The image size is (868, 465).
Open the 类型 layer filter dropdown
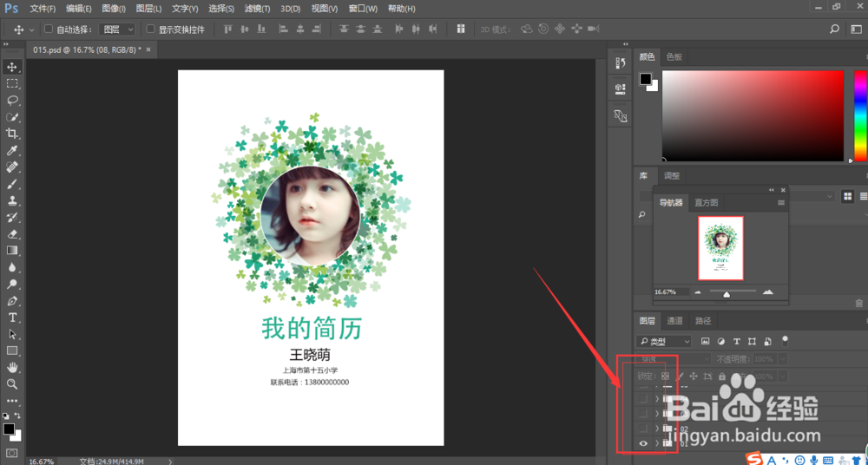coord(663,341)
